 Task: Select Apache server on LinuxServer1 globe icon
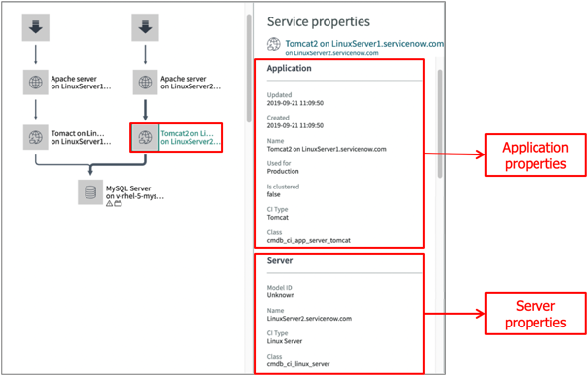click(36, 82)
